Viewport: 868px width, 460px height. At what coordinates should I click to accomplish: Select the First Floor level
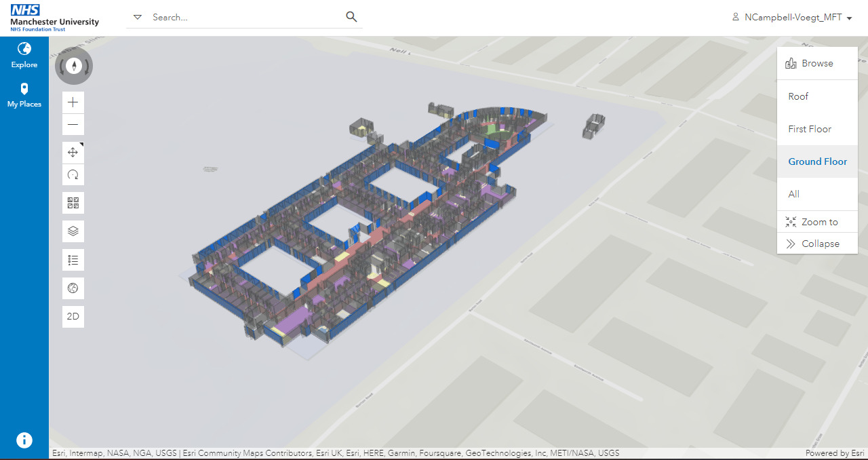pos(809,129)
